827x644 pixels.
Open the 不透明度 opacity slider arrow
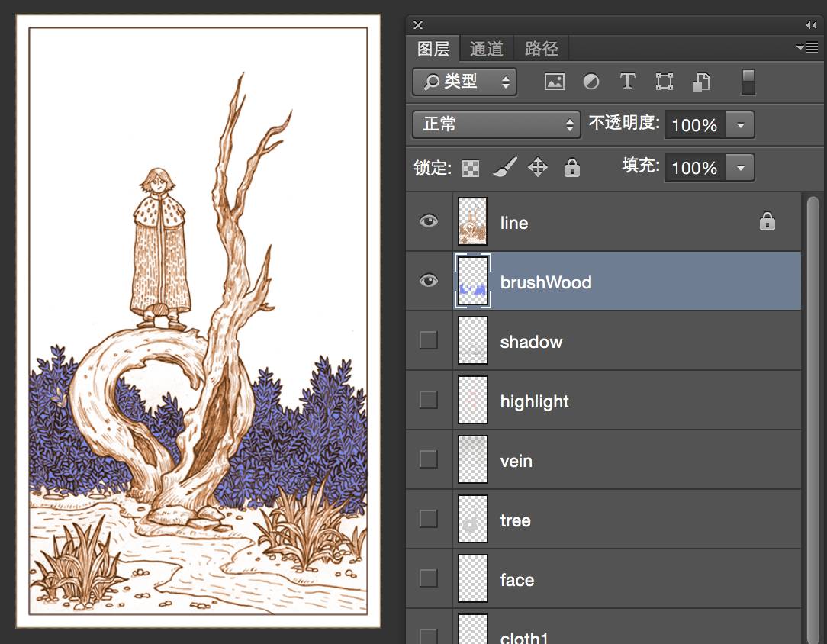coord(741,125)
